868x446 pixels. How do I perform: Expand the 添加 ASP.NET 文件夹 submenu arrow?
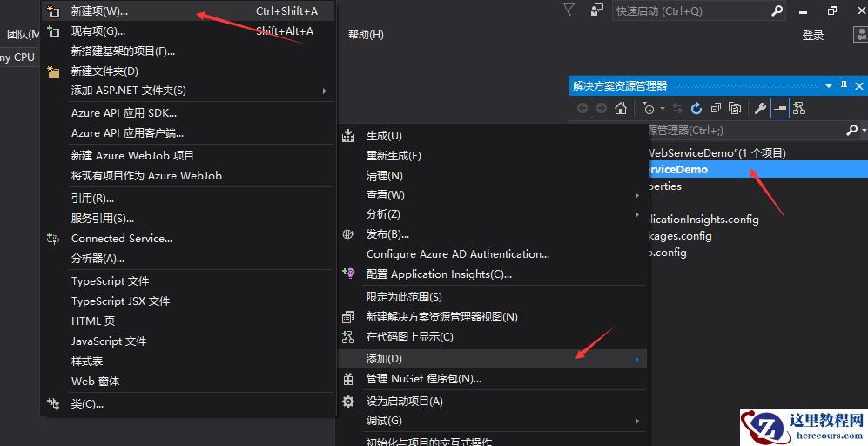coord(325,91)
